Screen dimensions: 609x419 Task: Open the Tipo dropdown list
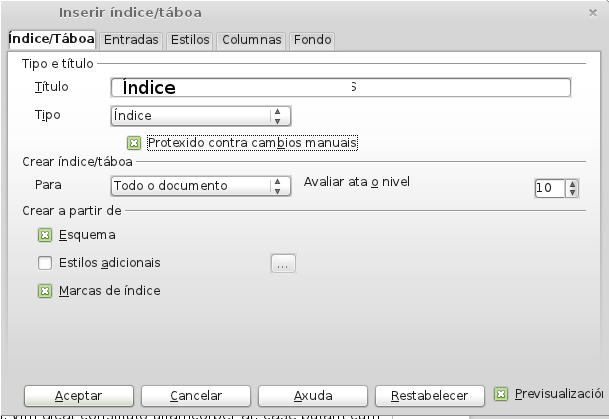[280, 115]
